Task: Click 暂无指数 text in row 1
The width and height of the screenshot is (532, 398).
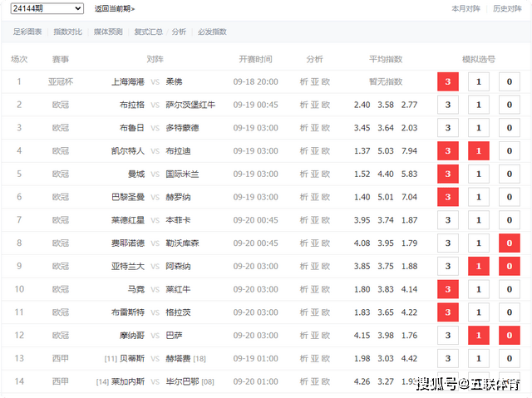Action: 386,81
